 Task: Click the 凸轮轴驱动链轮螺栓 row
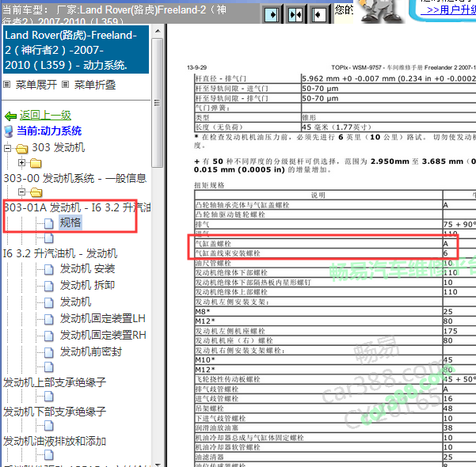(335, 215)
